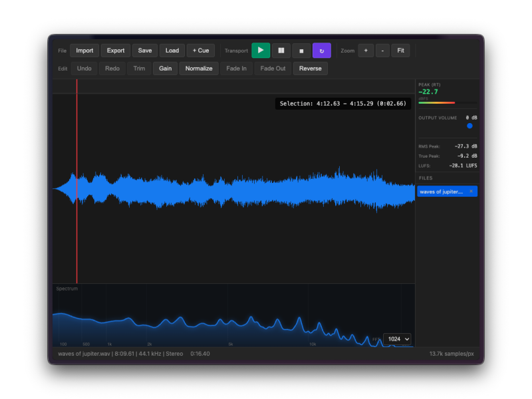Select waves of jupiter in Files list
532x399 pixels.
point(442,192)
